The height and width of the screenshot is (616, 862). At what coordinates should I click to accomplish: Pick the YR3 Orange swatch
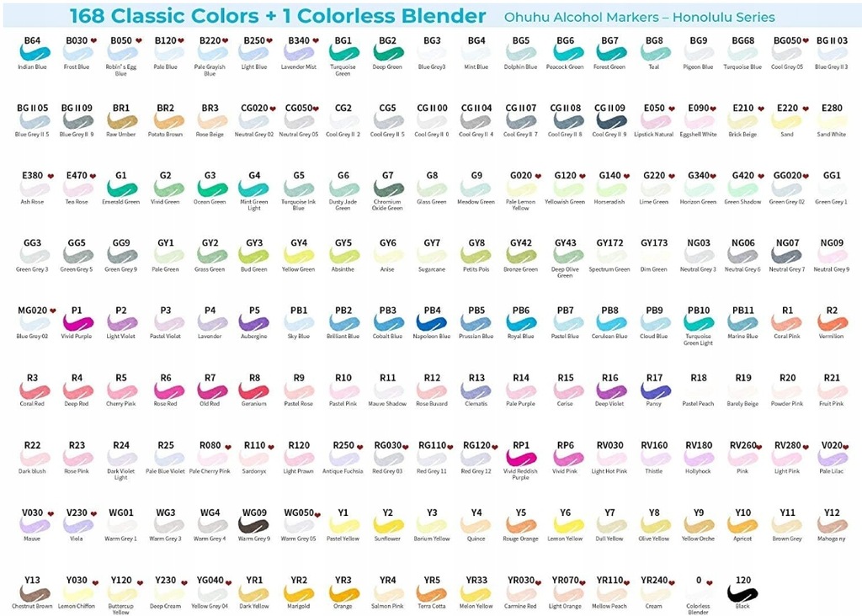[x=344, y=593]
